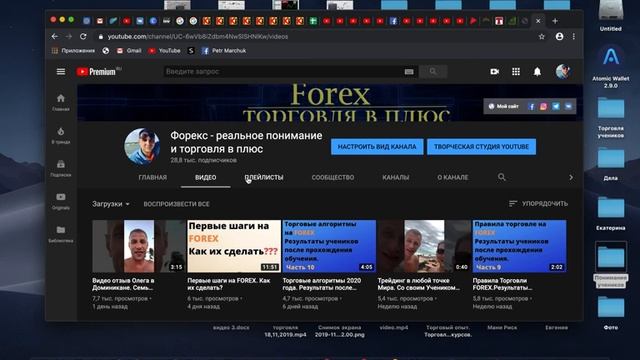Click the YouTube search input field
The width and height of the screenshot is (640, 360).
pyautogui.click(x=283, y=72)
